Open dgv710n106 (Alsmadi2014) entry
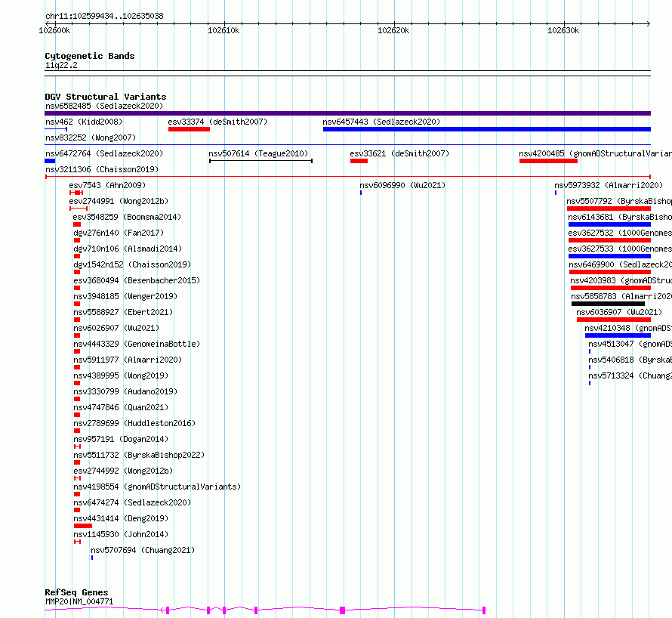This screenshot has height=618, width=672. tap(128, 249)
